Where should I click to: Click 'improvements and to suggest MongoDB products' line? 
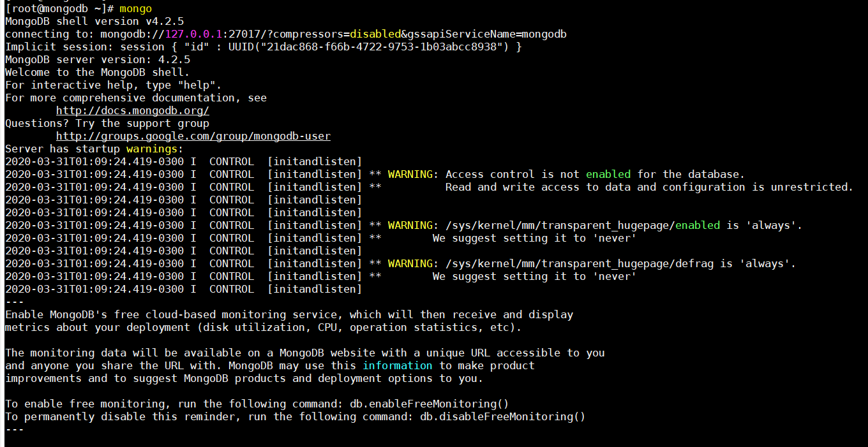pyautogui.click(x=244, y=379)
